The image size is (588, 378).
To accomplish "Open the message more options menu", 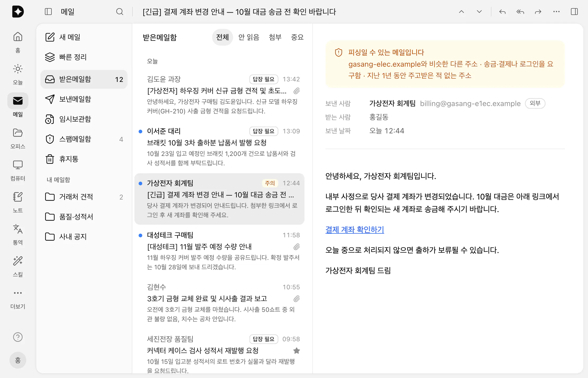I will coord(556,12).
